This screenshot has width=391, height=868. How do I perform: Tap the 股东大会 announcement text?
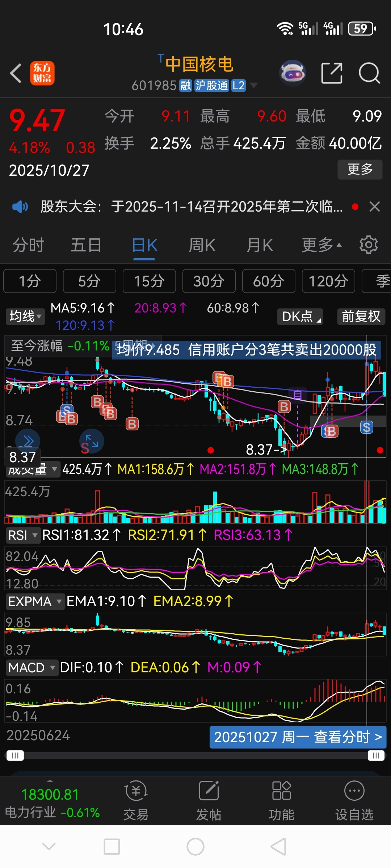(x=192, y=207)
